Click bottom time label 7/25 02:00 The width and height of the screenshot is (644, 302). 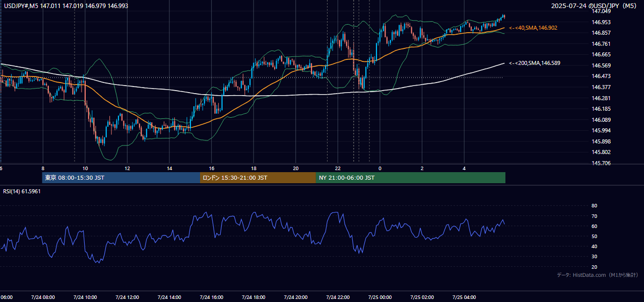(x=422, y=297)
